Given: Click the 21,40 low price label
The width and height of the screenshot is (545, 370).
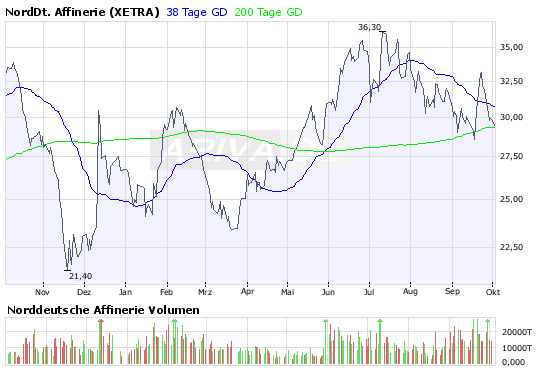Looking at the screenshot, I should pyautogui.click(x=80, y=276).
